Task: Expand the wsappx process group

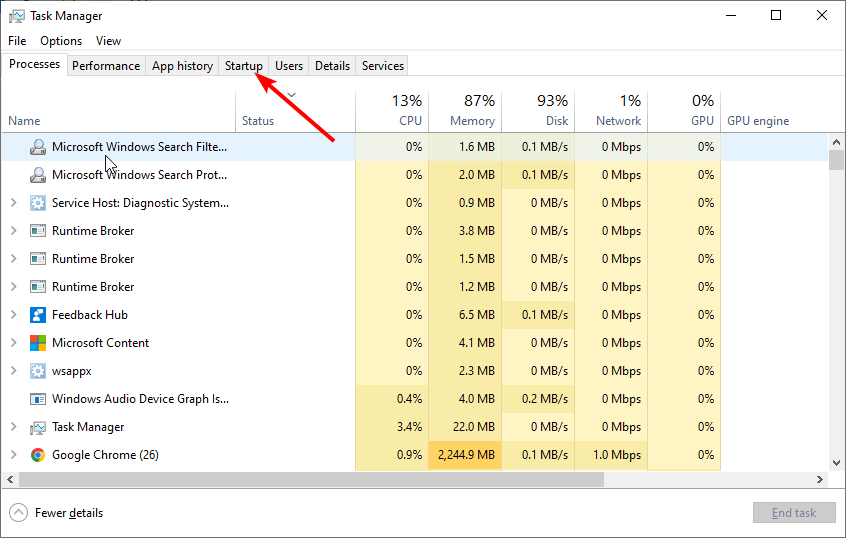Action: coord(13,371)
